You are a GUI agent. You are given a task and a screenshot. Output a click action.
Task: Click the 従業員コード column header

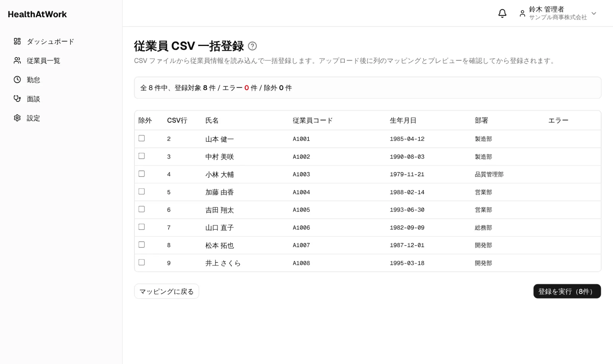313,120
